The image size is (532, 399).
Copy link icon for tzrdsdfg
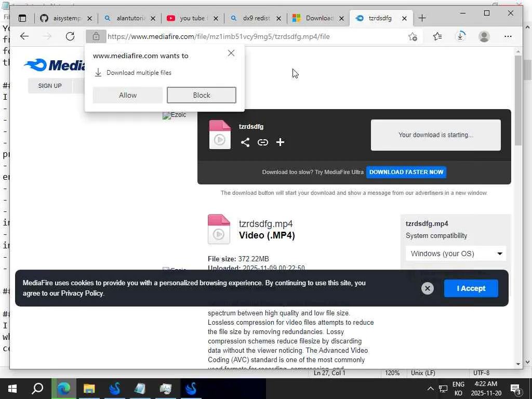[x=262, y=142]
